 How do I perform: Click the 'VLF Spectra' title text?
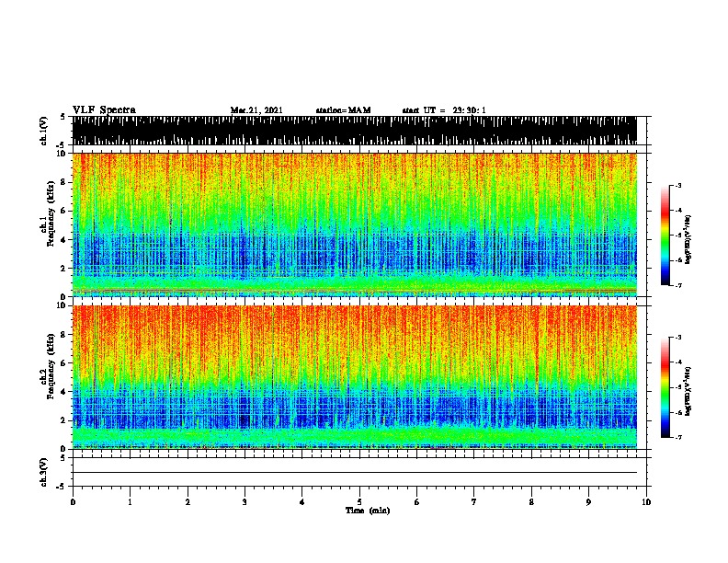tap(104, 110)
